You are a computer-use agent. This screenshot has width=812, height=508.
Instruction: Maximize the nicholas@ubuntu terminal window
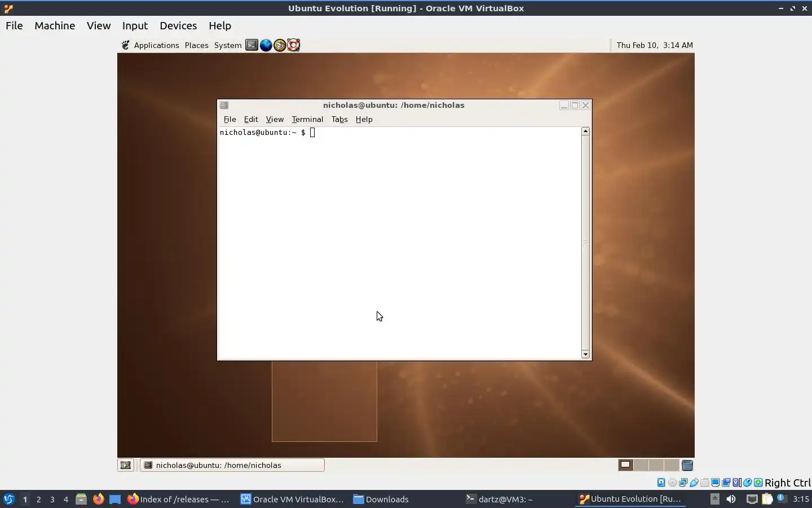pos(575,105)
